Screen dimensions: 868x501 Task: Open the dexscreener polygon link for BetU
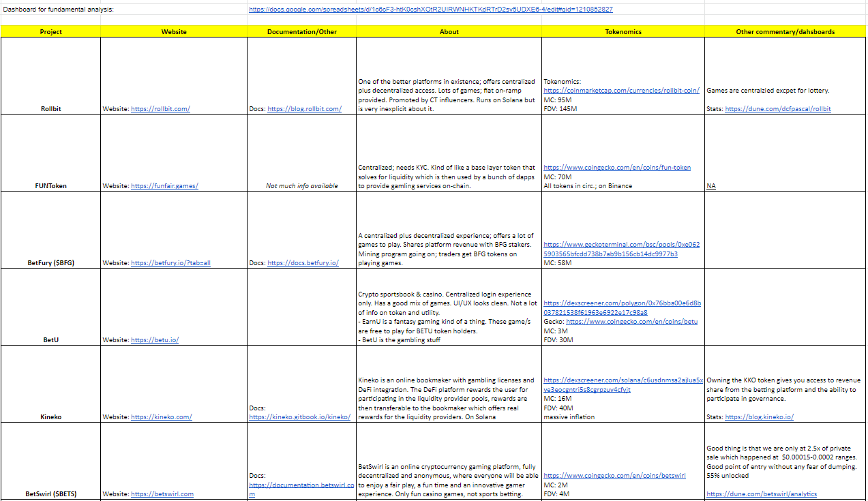point(622,307)
